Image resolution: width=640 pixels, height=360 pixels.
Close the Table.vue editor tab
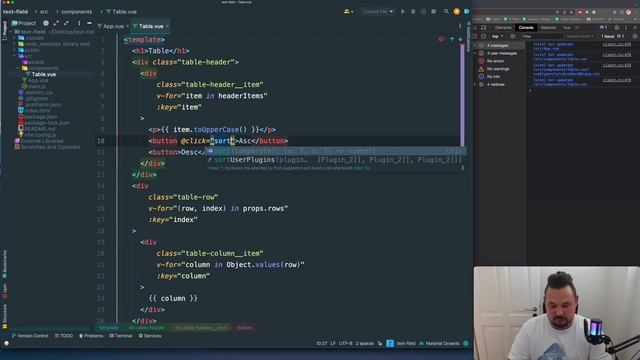[167, 26]
